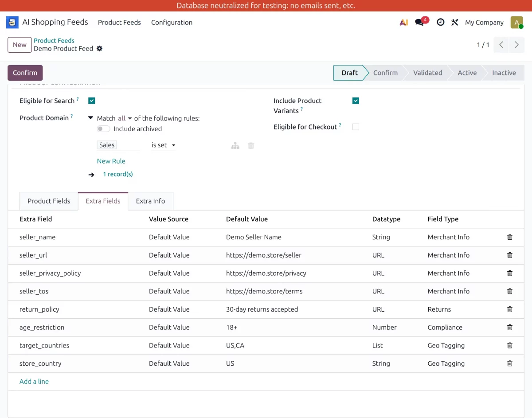The image size is (532, 418).
Task: Collapse the Product Domain rules triangle
Action: pos(90,118)
